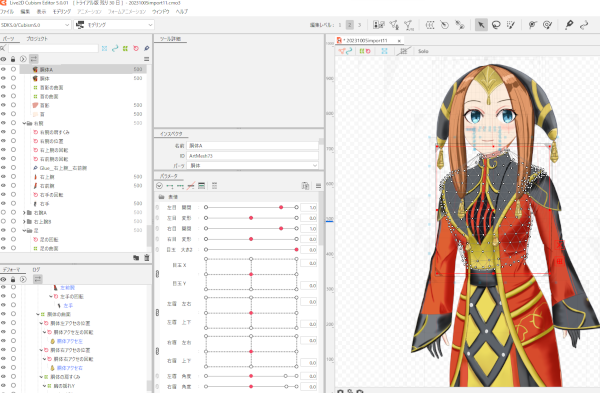Collapse the parameter group folder
This screenshot has width=600, height=393.
pyautogui.click(x=161, y=197)
